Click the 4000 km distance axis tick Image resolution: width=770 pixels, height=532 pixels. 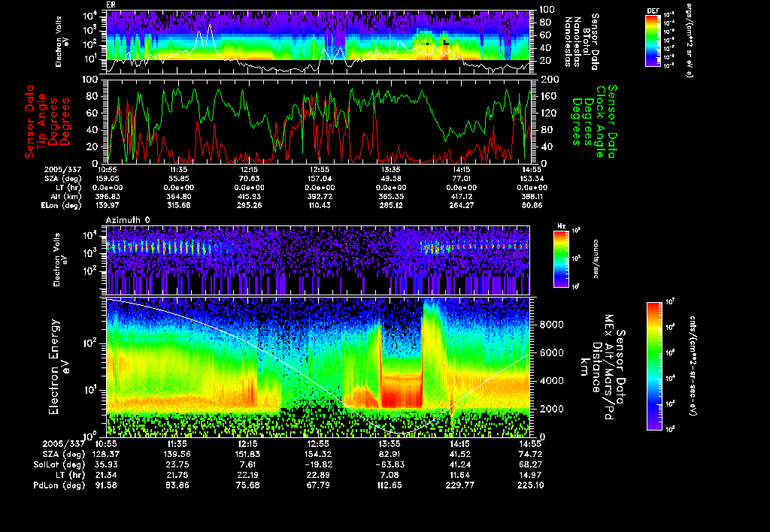tap(551, 381)
